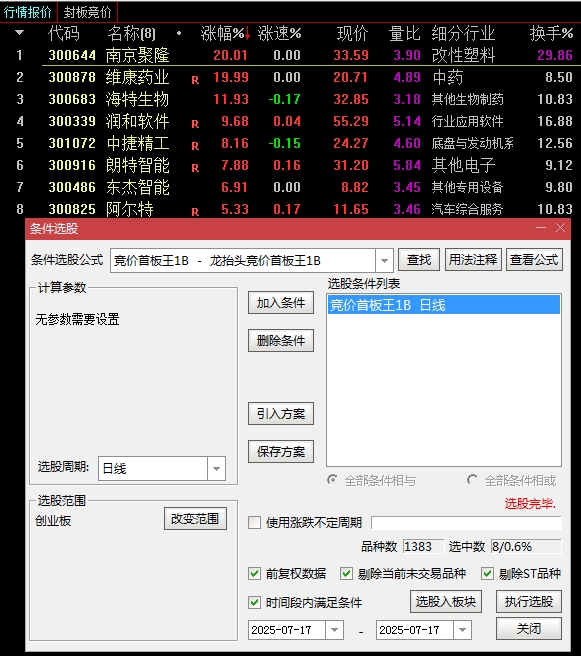Select the 全部条件相或 radio button
Screen dimensions: 581x656
point(472,480)
